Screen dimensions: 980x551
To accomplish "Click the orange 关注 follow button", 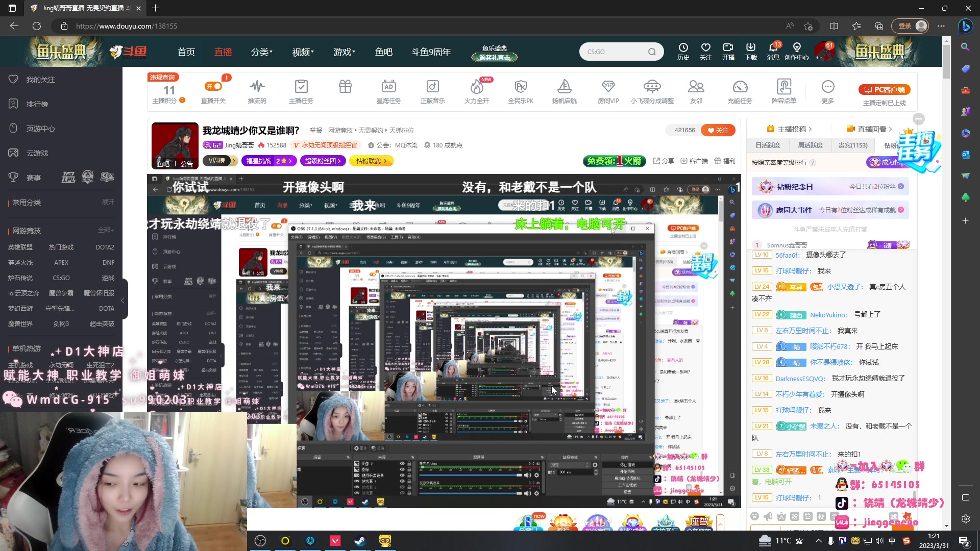I will (718, 130).
